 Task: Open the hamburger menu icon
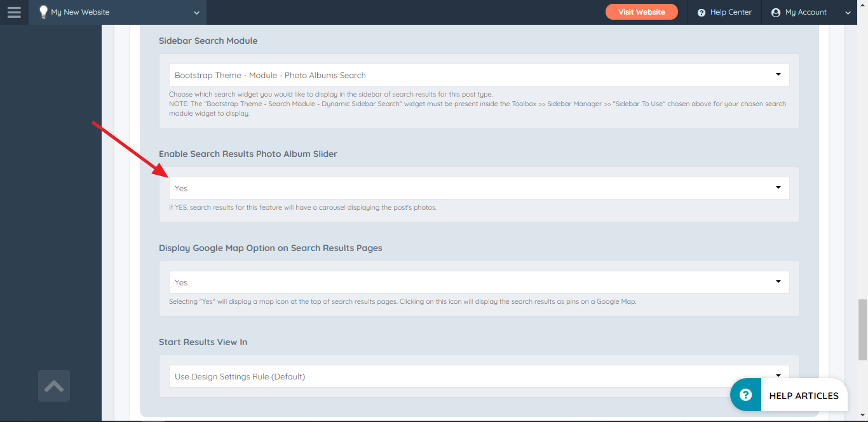coord(14,12)
